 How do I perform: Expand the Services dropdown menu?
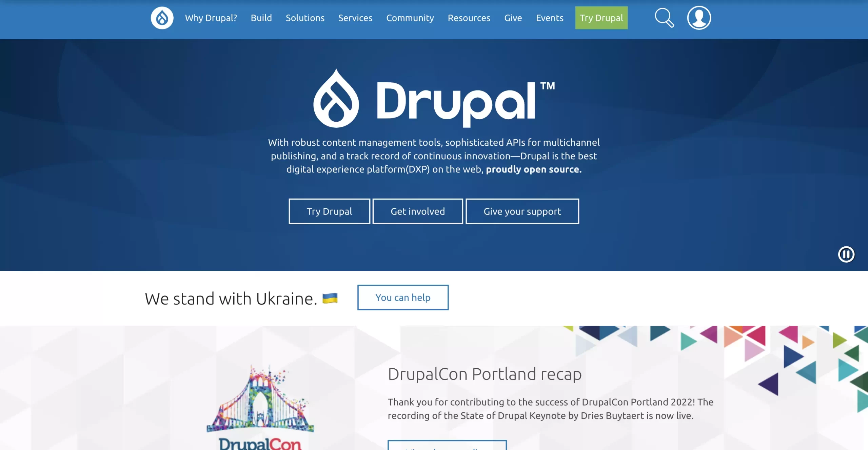click(355, 18)
